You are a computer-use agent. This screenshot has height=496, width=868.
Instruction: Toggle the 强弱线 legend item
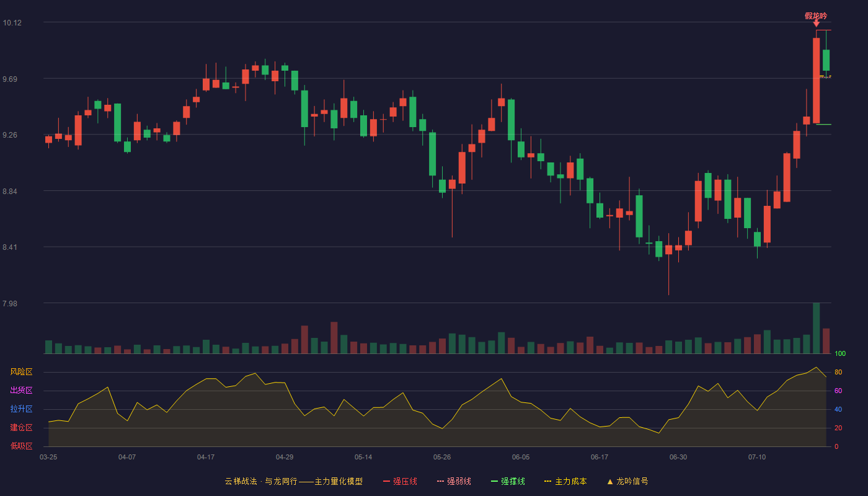click(x=454, y=481)
